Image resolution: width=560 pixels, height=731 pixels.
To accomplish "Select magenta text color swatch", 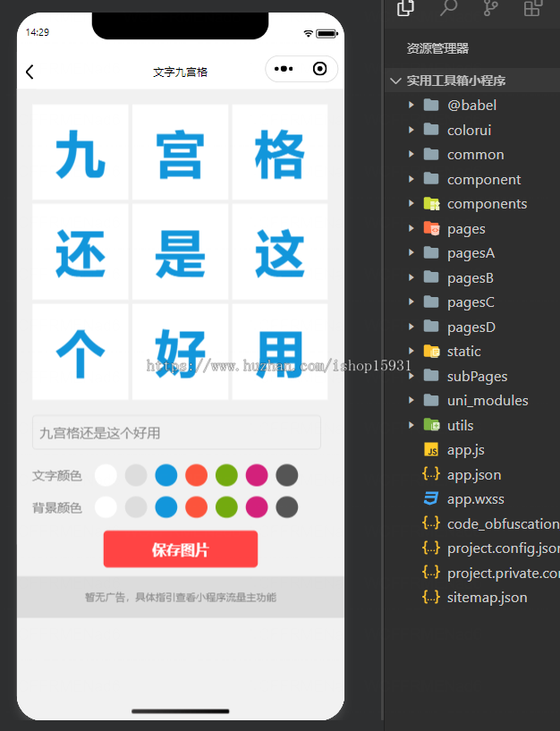I will pos(257,475).
